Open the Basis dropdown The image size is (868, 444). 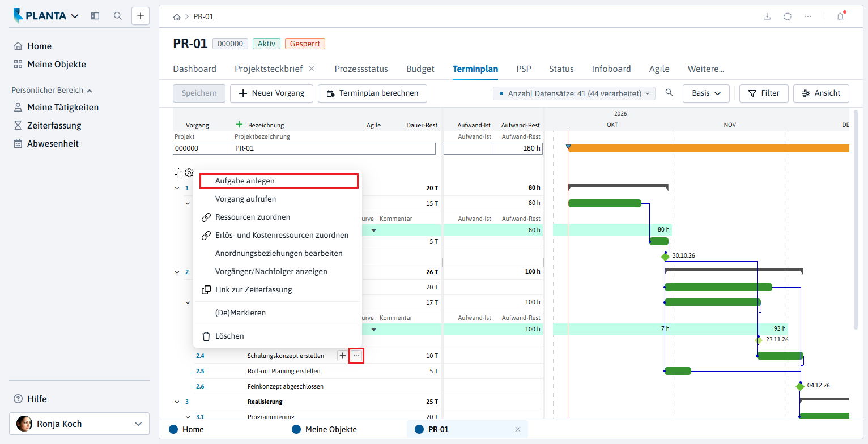click(706, 93)
